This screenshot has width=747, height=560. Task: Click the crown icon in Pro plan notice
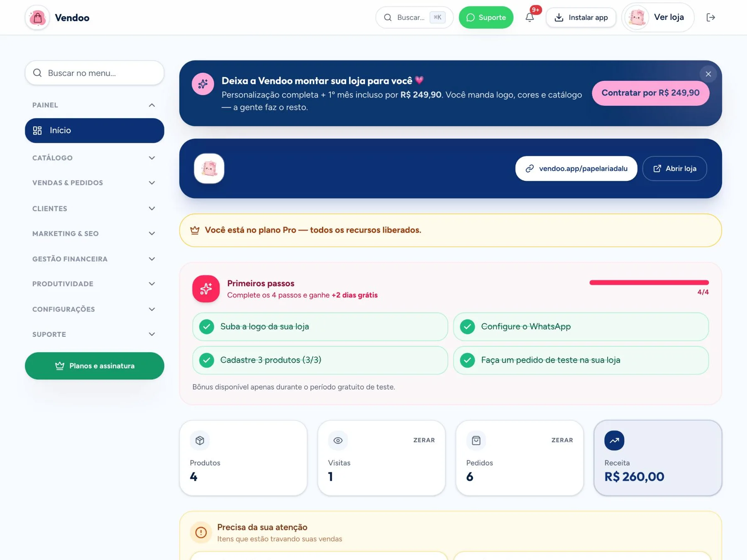pyautogui.click(x=195, y=230)
